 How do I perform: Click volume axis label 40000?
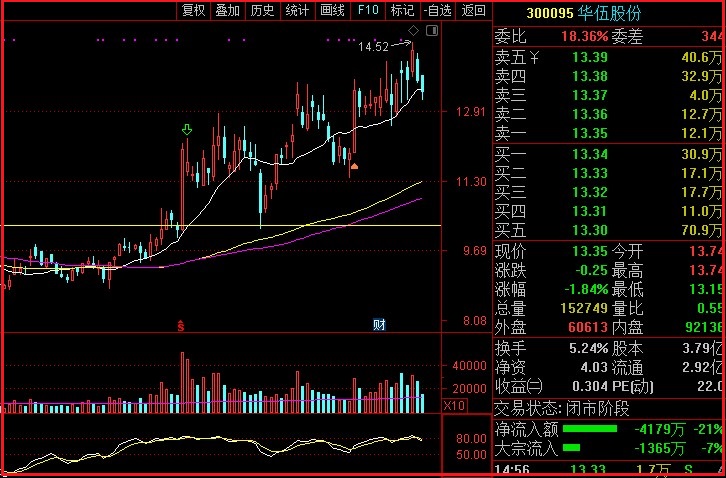(469, 365)
